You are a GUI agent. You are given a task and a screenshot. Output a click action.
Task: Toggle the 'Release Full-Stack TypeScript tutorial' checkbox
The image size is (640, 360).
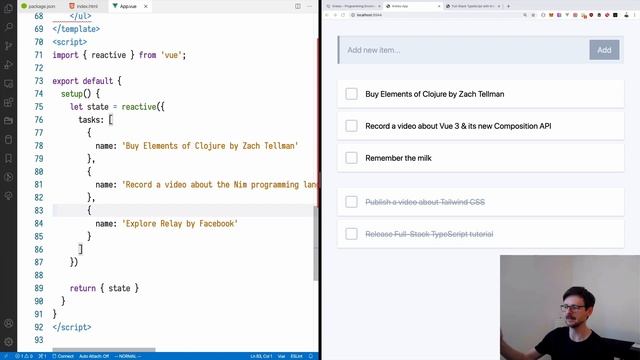351,234
